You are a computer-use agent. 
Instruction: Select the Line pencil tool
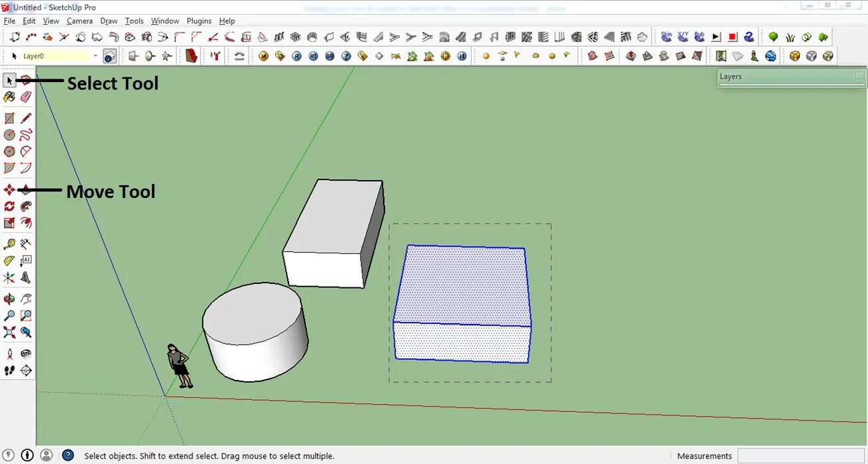[x=26, y=119]
